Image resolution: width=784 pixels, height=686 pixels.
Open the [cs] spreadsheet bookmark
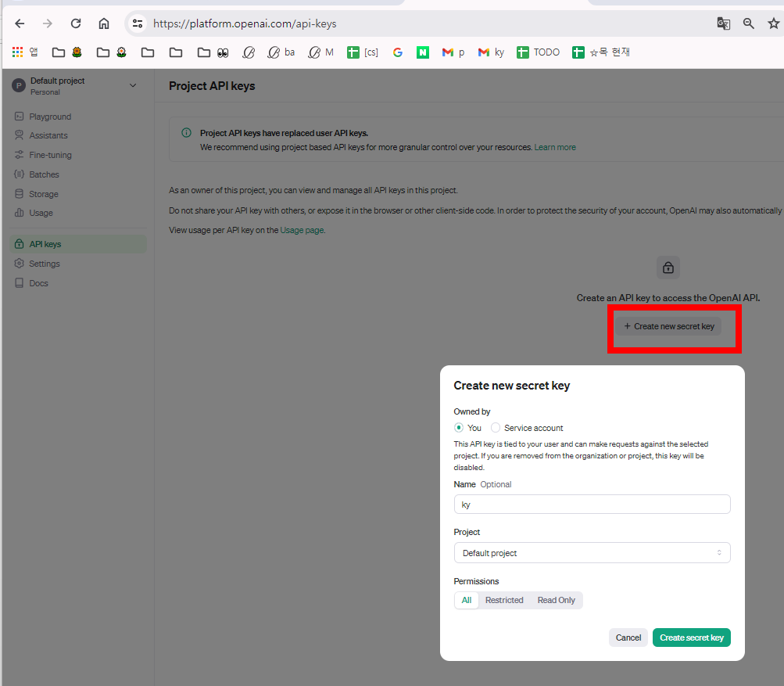coord(363,52)
